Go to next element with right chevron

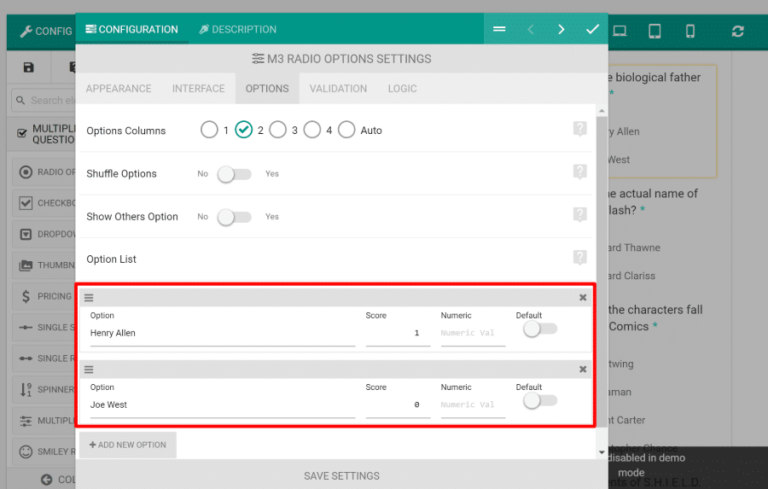click(561, 30)
